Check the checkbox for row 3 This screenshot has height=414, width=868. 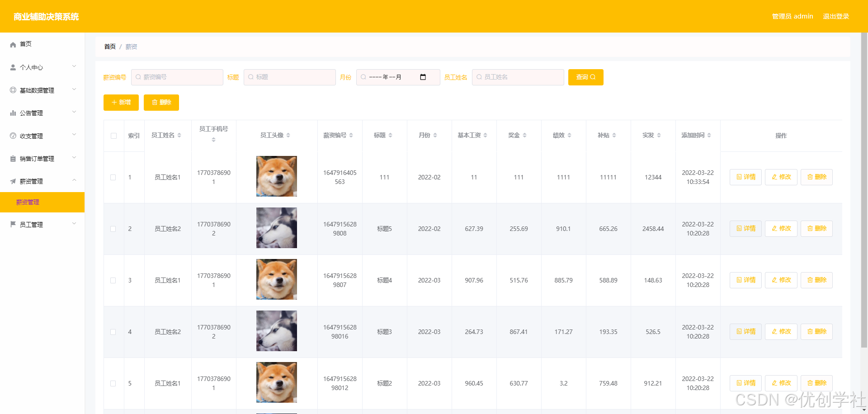click(x=113, y=280)
